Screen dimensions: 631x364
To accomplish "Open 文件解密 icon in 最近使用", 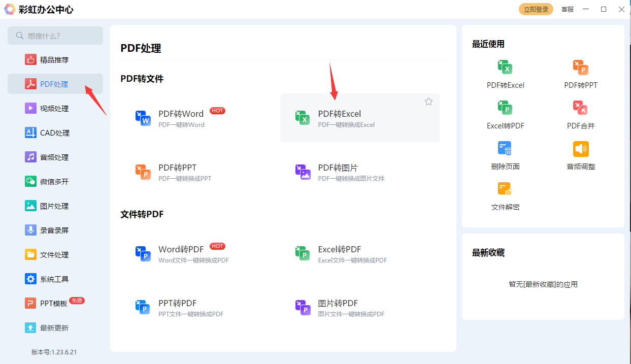I will [x=505, y=189].
